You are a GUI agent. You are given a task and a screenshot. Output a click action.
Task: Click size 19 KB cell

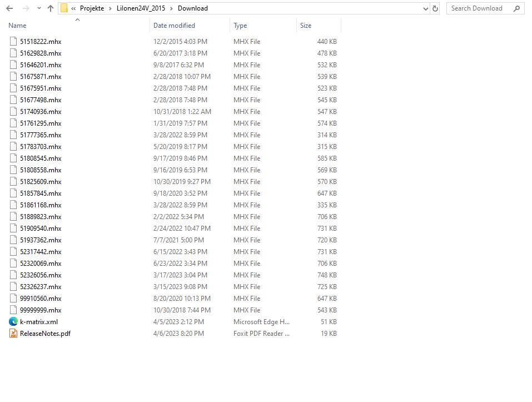point(329,334)
